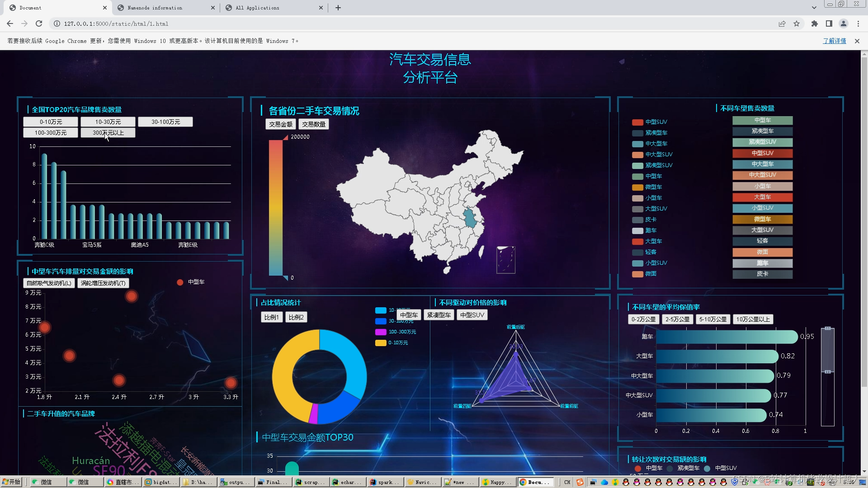Open the Chrome extensions puzzle icon
This screenshot has width=868, height=488.
pyautogui.click(x=814, y=23)
